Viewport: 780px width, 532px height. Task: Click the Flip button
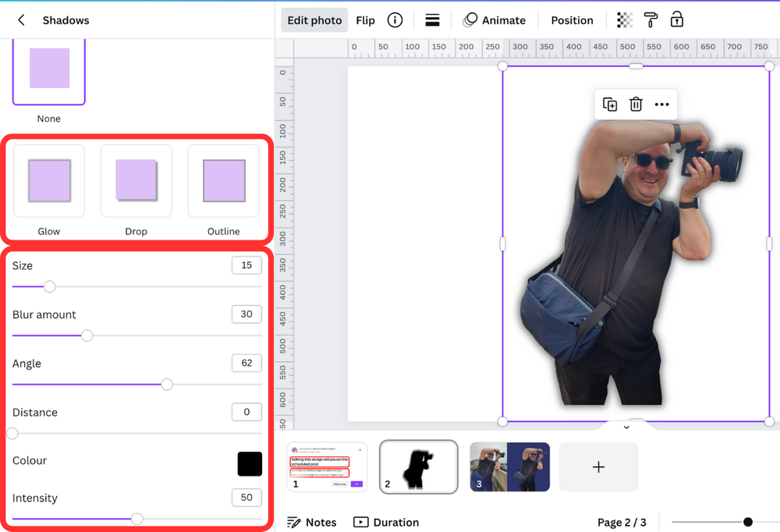point(365,20)
